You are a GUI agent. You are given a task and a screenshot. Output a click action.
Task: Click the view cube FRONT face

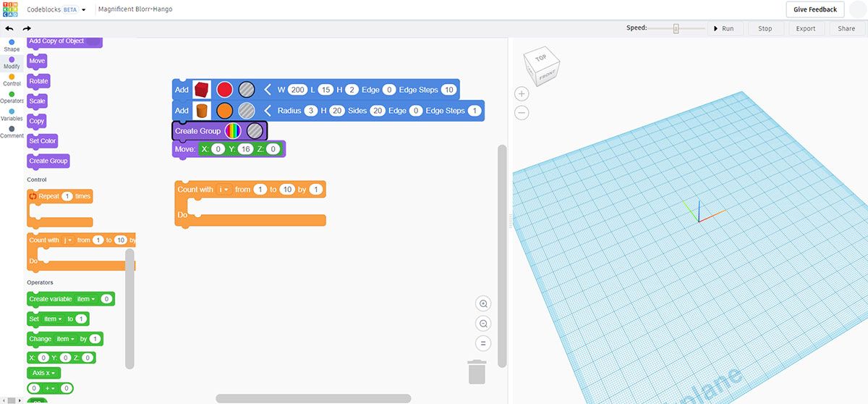point(546,75)
